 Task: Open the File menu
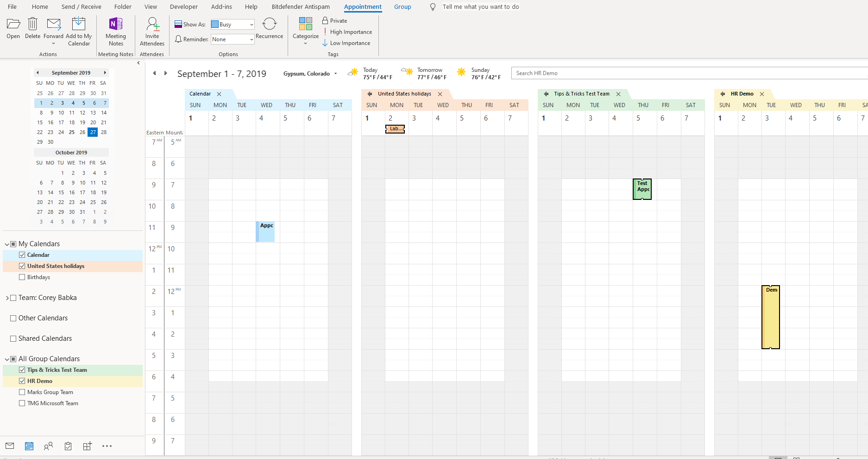[x=12, y=7]
